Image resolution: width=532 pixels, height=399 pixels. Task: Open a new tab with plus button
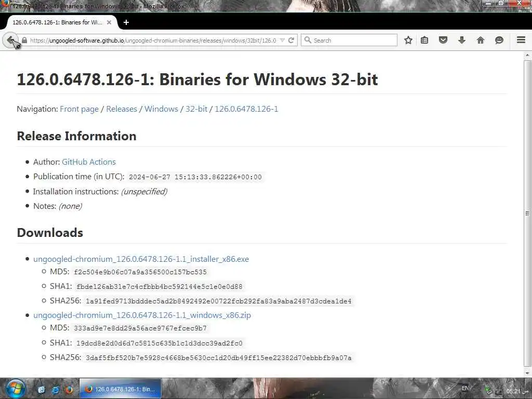[126, 22]
